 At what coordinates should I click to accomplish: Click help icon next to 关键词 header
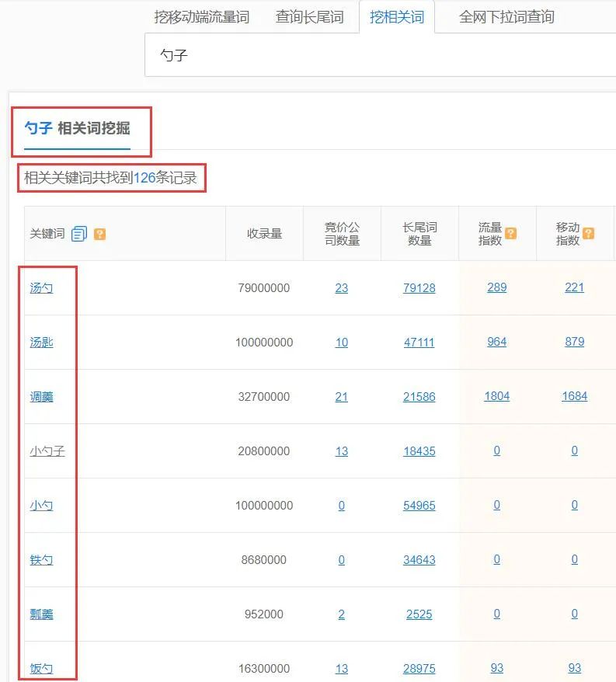pos(99,234)
